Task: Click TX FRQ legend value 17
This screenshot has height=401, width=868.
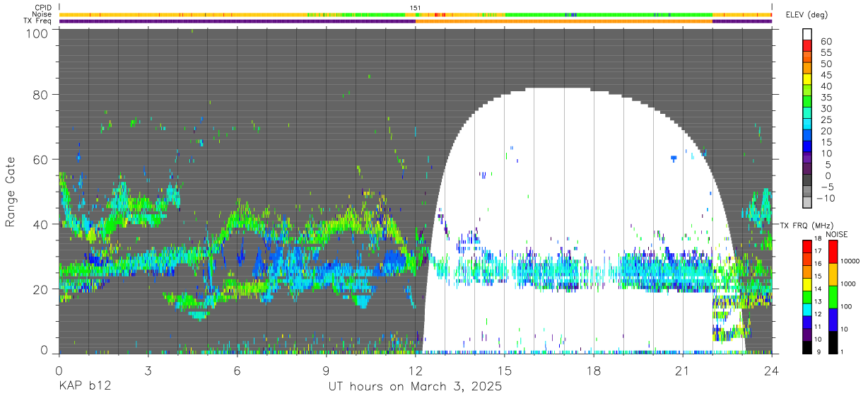Action: (x=818, y=251)
